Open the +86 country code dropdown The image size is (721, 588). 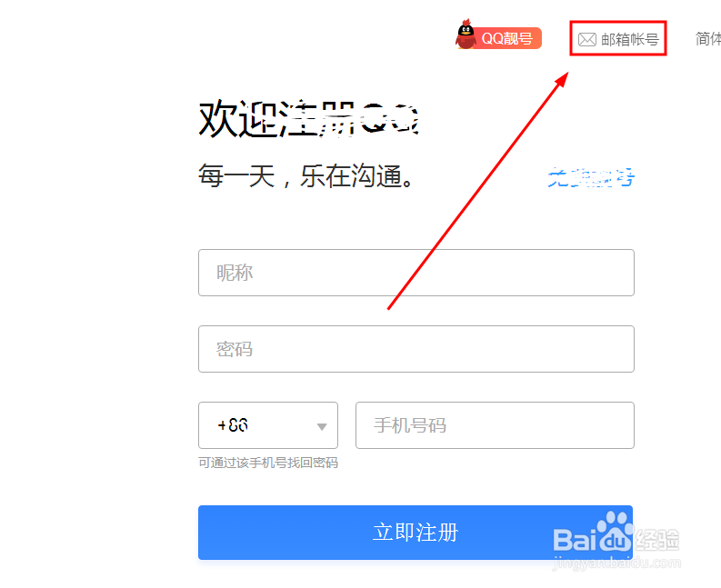(268, 425)
